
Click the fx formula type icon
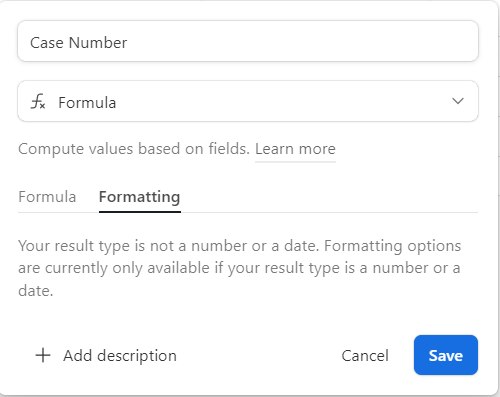click(x=38, y=101)
